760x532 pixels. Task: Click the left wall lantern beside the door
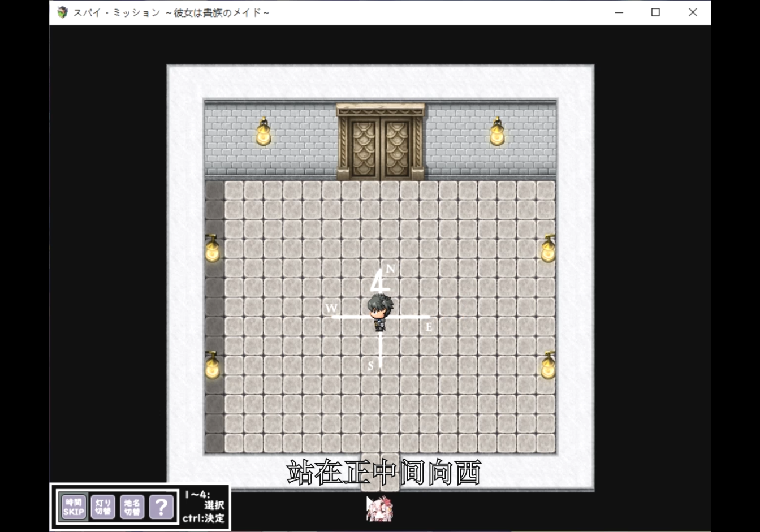pyautogui.click(x=264, y=132)
